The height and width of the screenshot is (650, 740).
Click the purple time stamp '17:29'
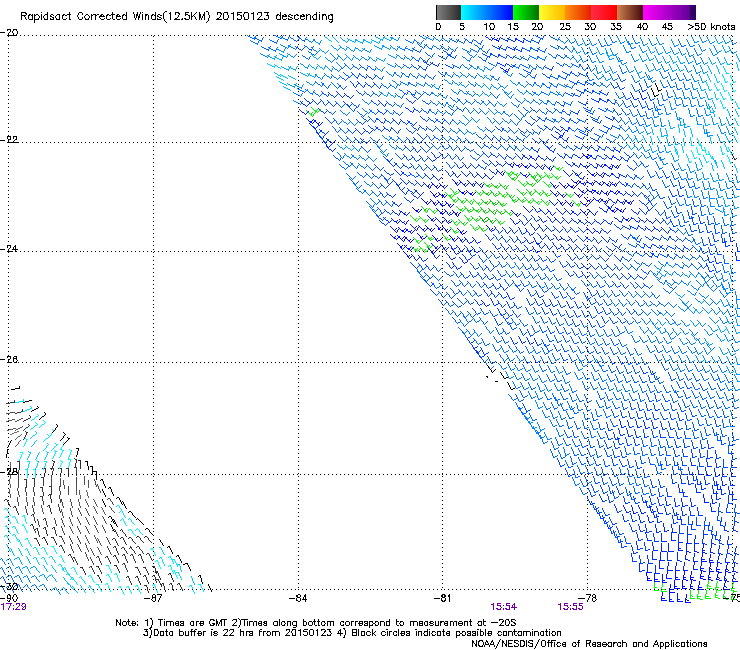[x=13, y=607]
